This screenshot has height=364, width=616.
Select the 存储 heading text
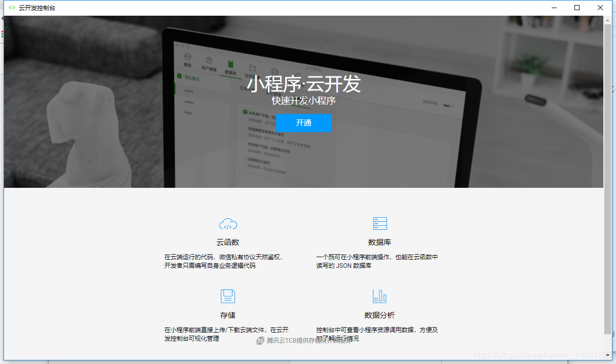pyautogui.click(x=228, y=315)
